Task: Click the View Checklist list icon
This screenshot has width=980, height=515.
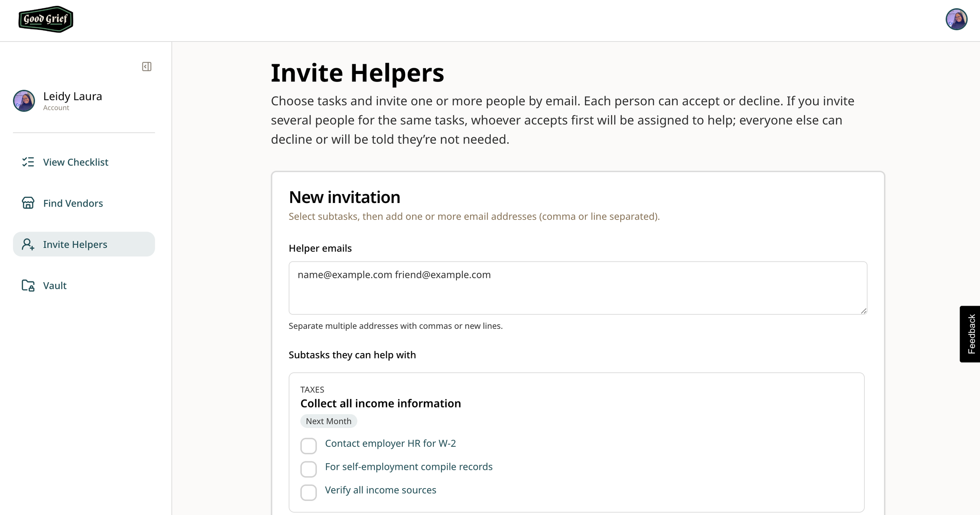Action: click(x=28, y=162)
